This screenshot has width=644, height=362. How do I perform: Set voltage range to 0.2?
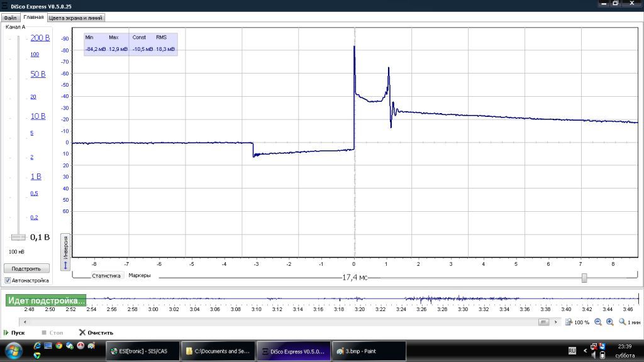click(34, 217)
